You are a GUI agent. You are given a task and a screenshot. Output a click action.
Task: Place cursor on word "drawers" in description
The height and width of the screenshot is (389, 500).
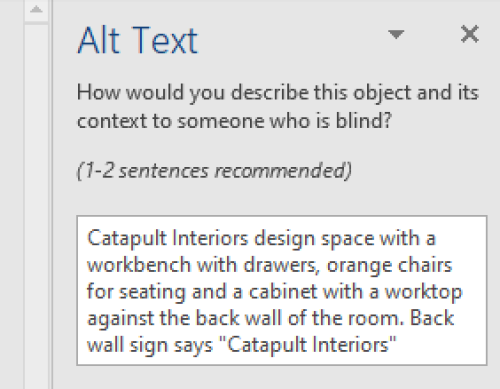[281, 266]
